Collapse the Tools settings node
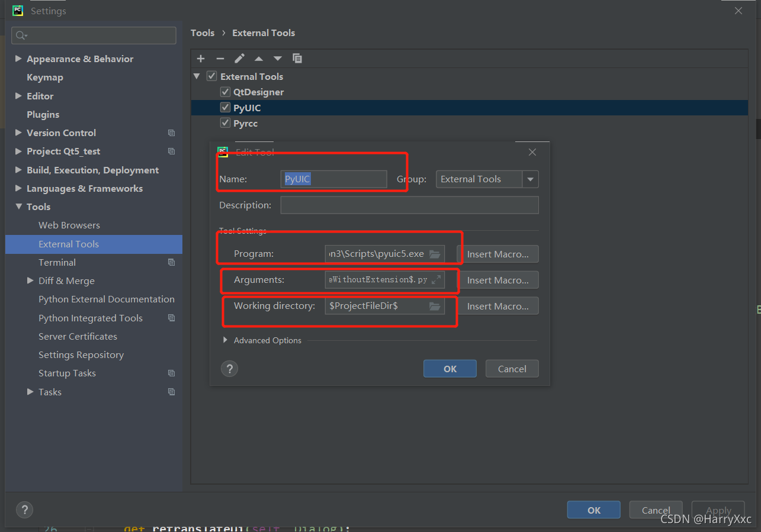Viewport: 761px width, 532px height. (x=18, y=207)
